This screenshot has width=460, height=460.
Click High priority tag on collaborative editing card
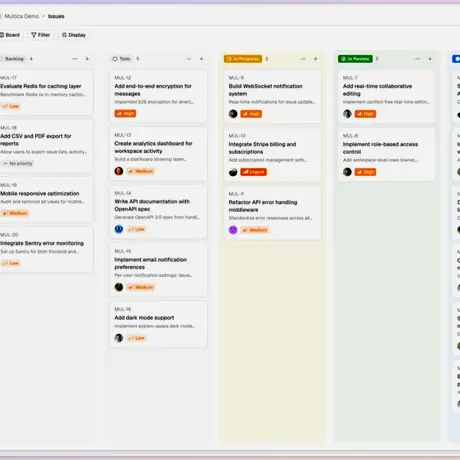coord(365,114)
